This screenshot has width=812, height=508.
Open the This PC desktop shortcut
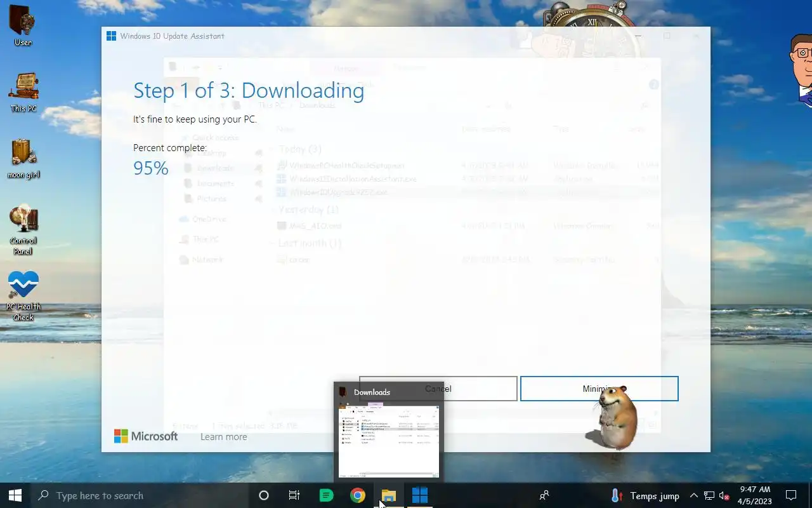pos(23,93)
